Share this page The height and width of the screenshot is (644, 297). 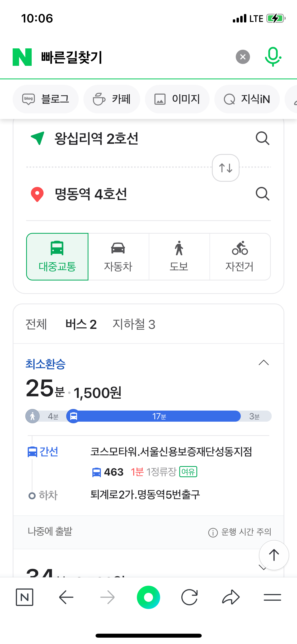pyautogui.click(x=231, y=597)
